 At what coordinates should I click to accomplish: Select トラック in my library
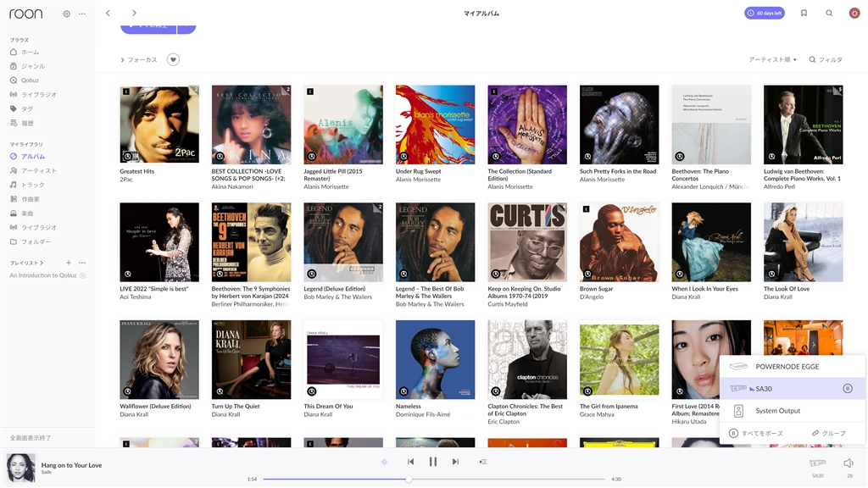33,185
